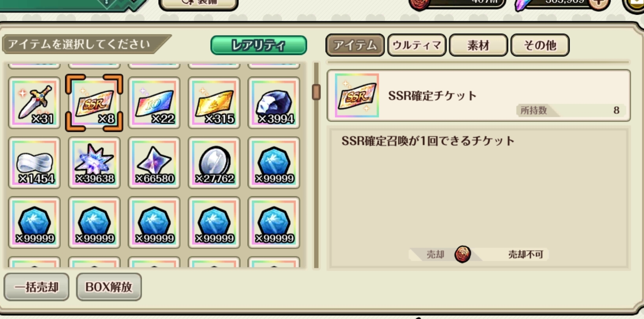Open the その他 tab

point(540,45)
